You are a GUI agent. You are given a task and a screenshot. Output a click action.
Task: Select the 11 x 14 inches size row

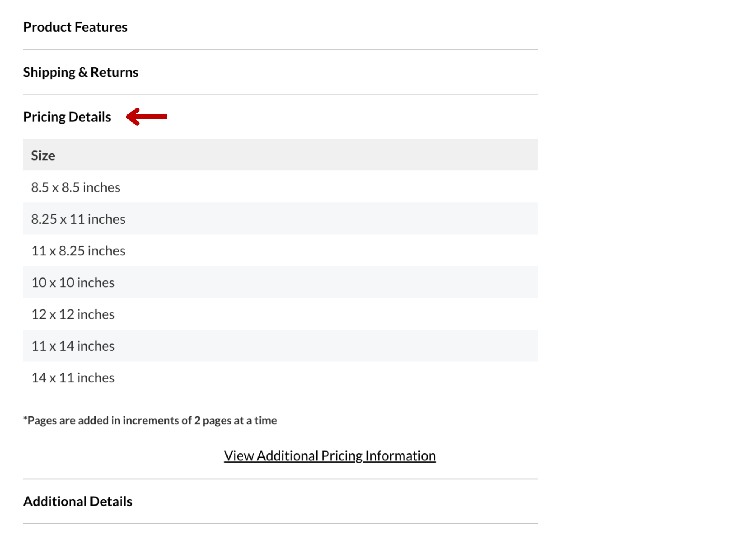(x=72, y=345)
